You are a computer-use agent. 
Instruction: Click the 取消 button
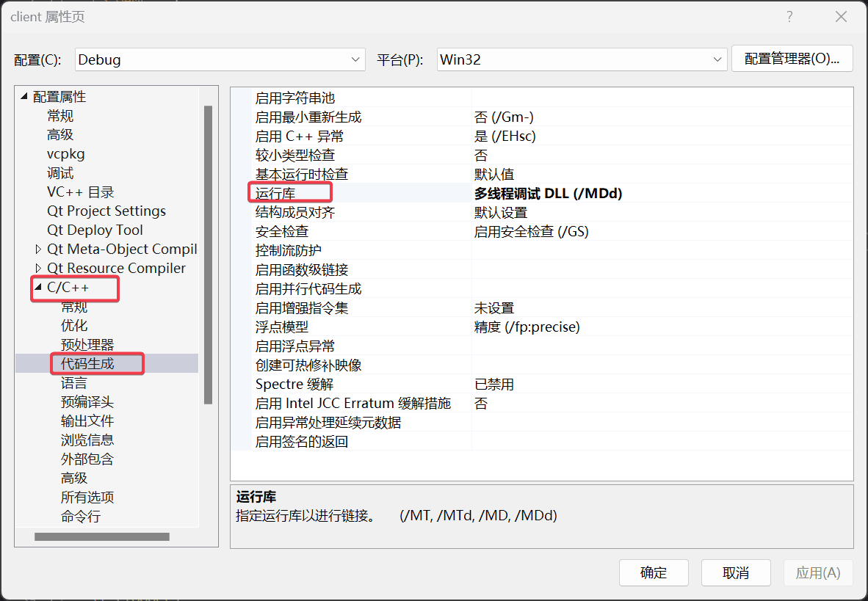pyautogui.click(x=736, y=573)
